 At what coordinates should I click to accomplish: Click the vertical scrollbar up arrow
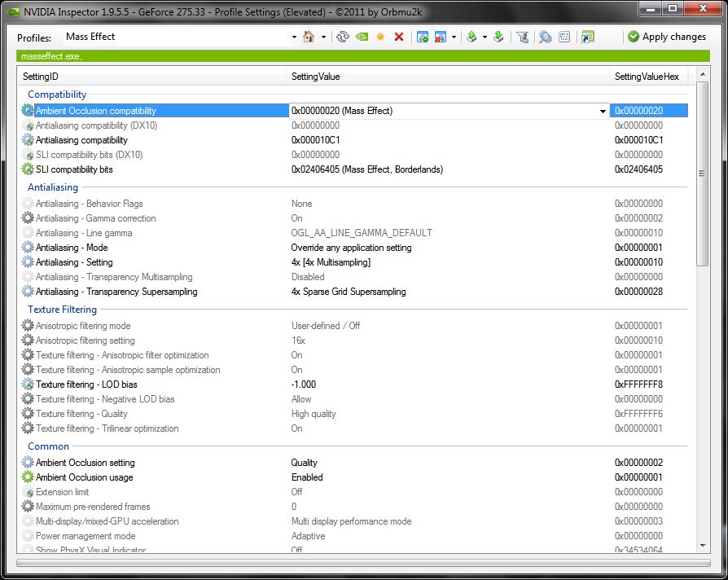[703, 74]
